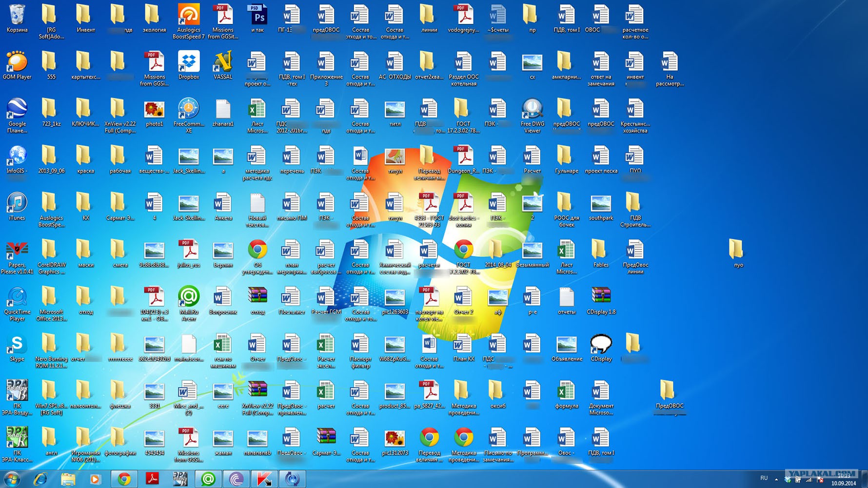Select the экология folder
The height and width of the screenshot is (488, 868).
[x=154, y=19]
